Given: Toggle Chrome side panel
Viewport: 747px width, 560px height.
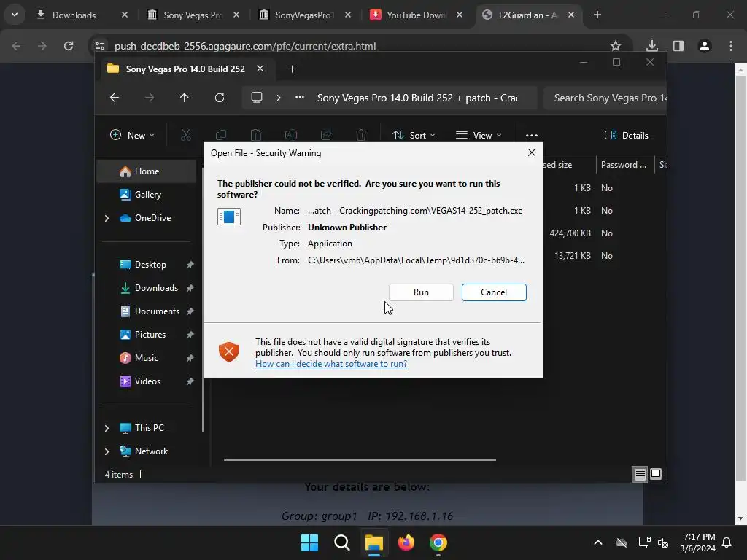Looking at the screenshot, I should click(x=678, y=46).
